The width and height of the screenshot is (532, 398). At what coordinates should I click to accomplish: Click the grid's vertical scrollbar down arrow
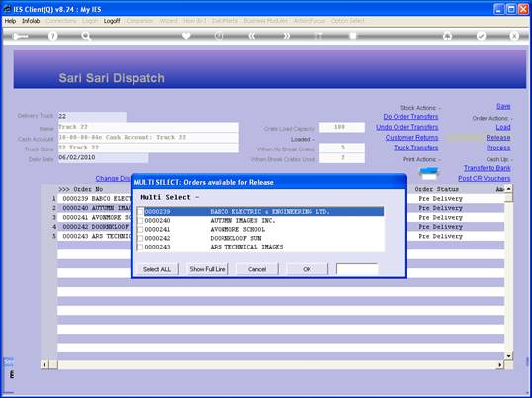(508, 356)
